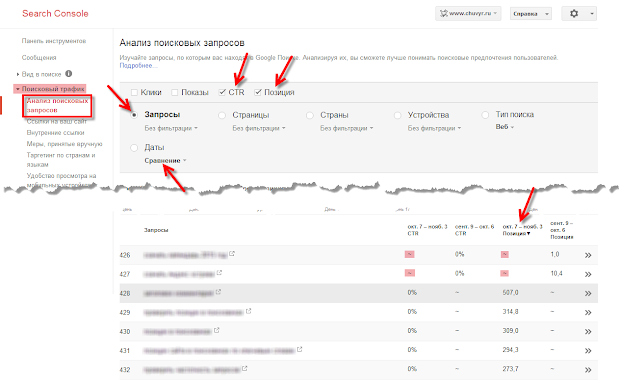The height and width of the screenshot is (381, 620).
Task: Sort by сент. 9 – окт. 6 Позиция column
Action: click(x=561, y=230)
